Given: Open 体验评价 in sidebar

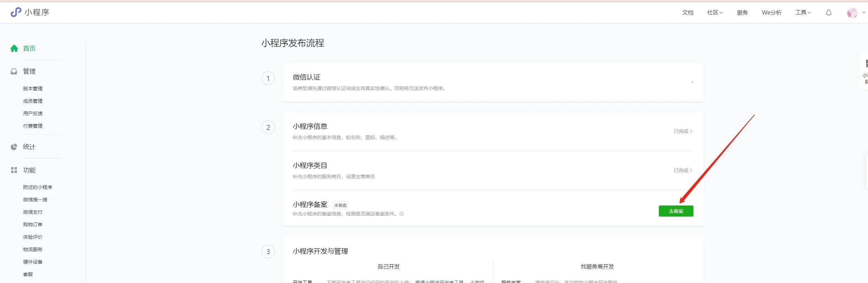Looking at the screenshot, I should tap(33, 237).
